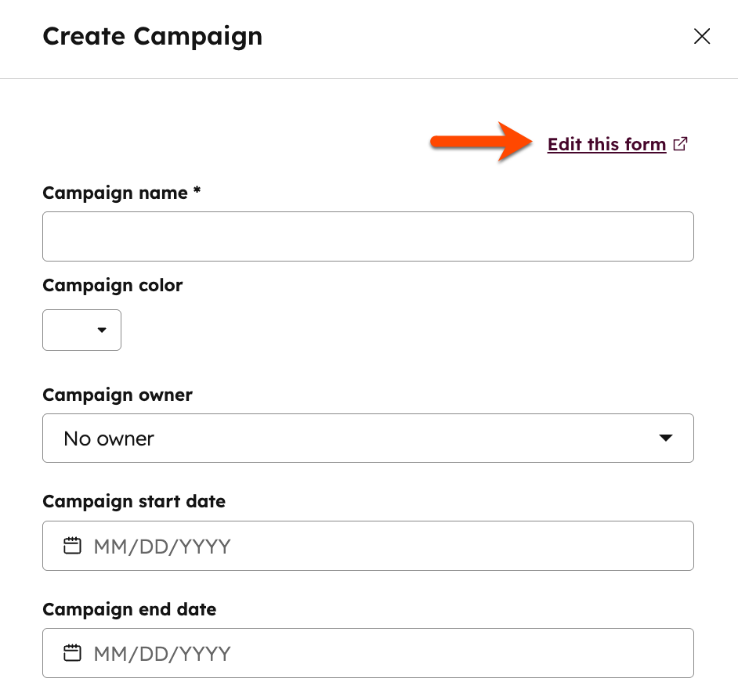The height and width of the screenshot is (700, 738).
Task: Open the Campaign owner dropdown showing No owner
Action: (368, 438)
